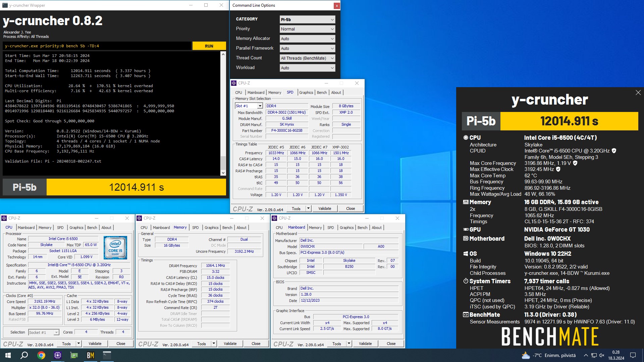The height and width of the screenshot is (362, 644).
Task: Click DRAM Frequency 1064.1 MHz value
Action: 215,265
